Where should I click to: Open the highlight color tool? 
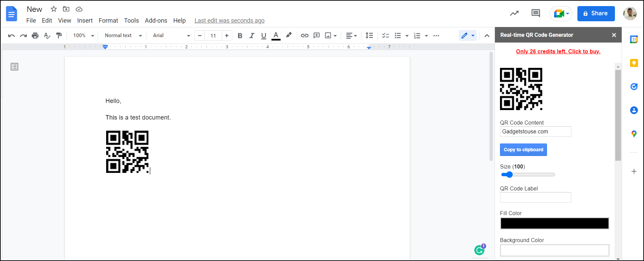(289, 35)
